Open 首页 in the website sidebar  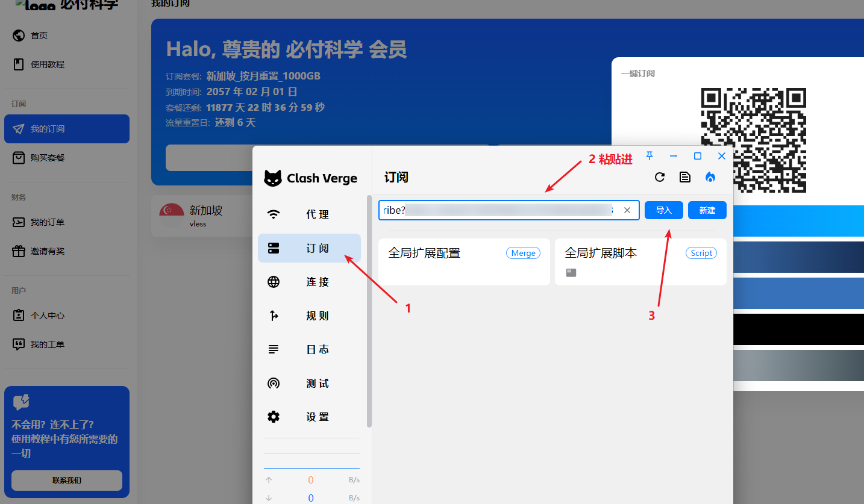(67, 36)
